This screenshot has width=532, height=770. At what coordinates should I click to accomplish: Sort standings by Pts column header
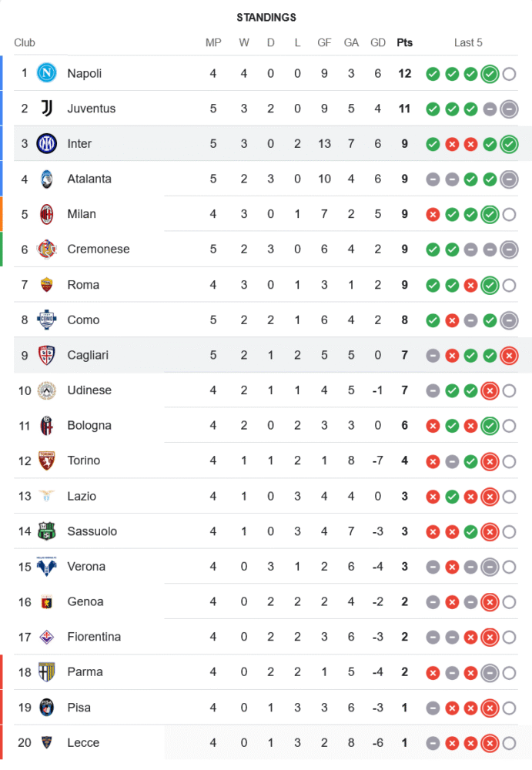point(404,42)
